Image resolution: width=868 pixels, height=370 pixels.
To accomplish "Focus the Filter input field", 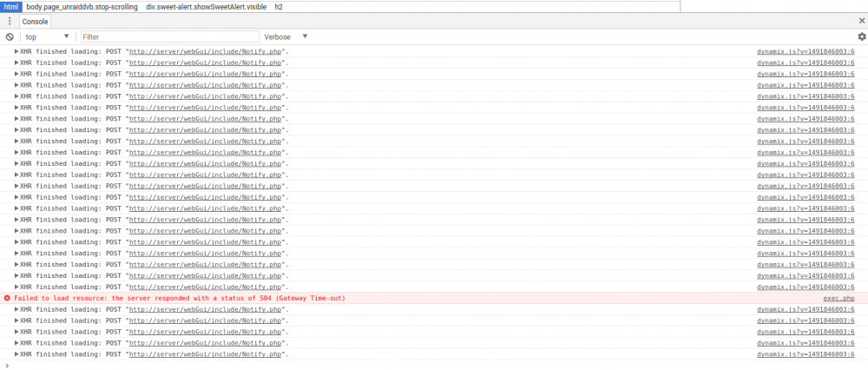I will [x=170, y=37].
